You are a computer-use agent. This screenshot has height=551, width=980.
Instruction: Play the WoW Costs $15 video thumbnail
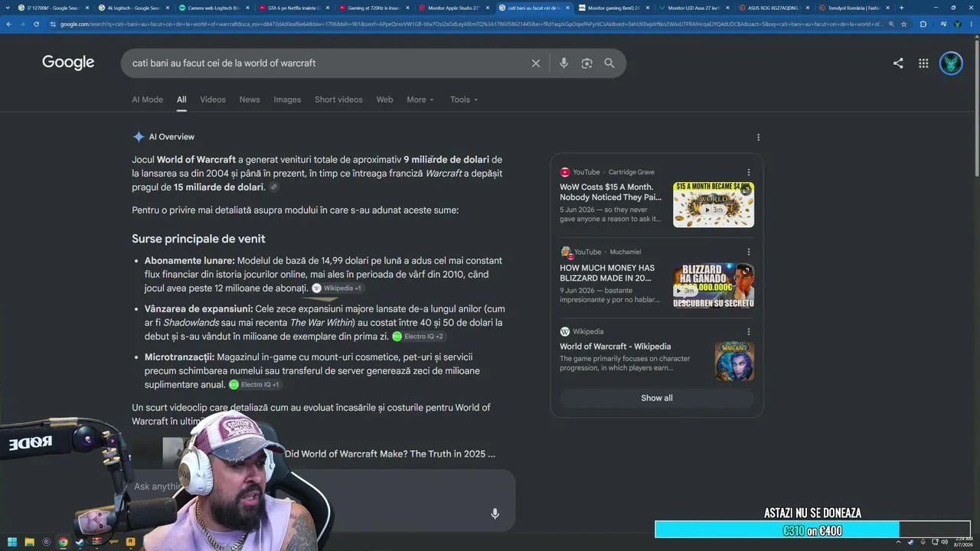pos(714,204)
